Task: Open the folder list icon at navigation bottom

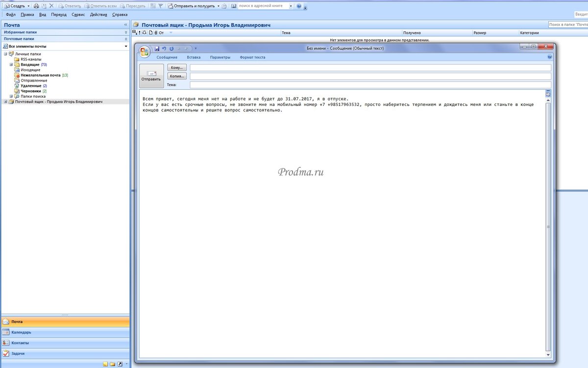Action: 112,364
